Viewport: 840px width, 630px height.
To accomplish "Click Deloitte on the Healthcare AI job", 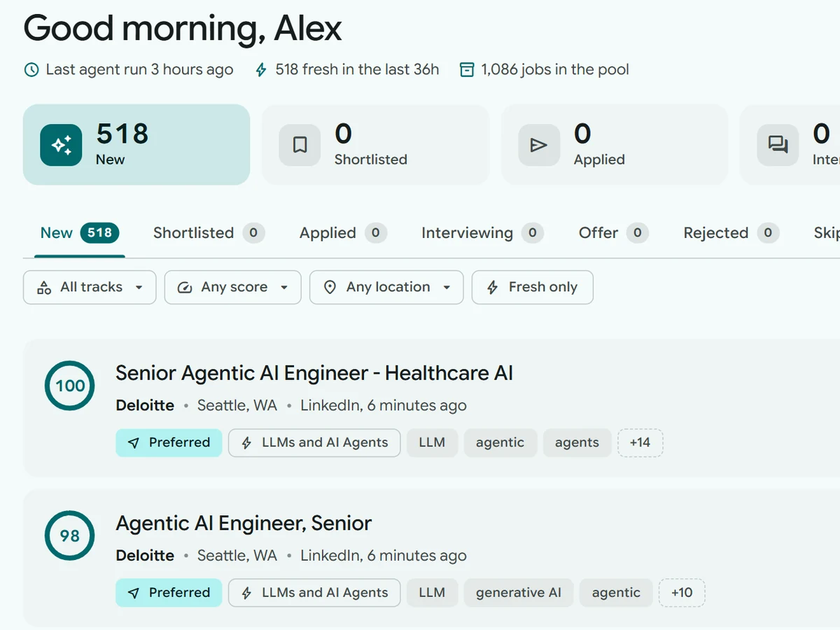I will tap(145, 406).
